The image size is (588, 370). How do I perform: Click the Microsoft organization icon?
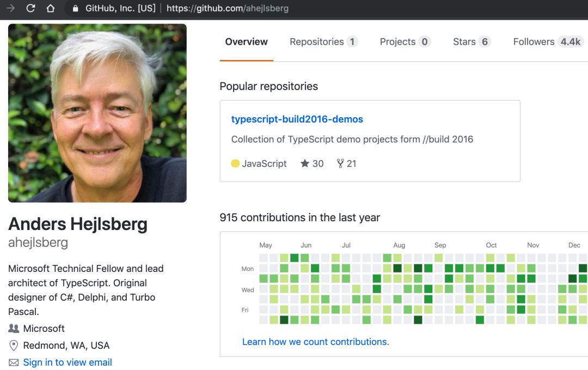point(14,329)
